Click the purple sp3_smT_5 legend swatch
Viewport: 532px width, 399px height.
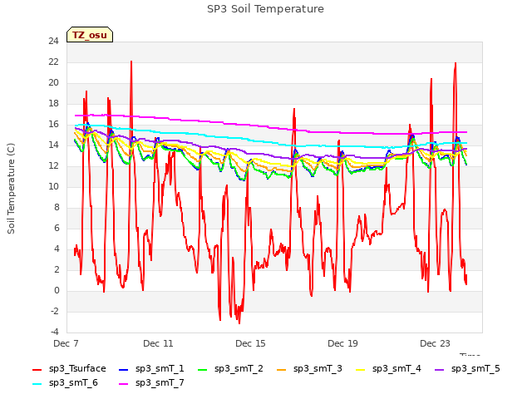click(440, 370)
